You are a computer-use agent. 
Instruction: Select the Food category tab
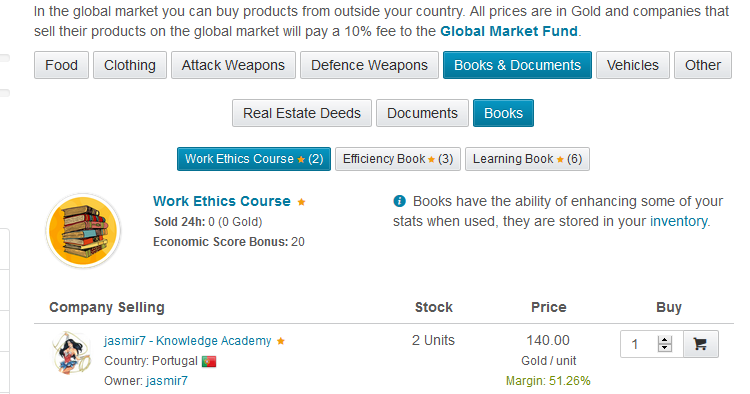tap(61, 65)
